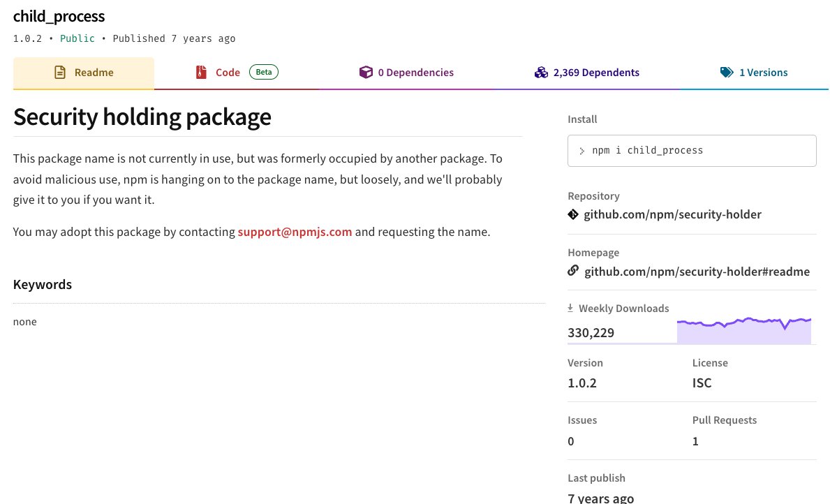
Task: Click the Weekly Downloads download icon
Action: pos(570,308)
